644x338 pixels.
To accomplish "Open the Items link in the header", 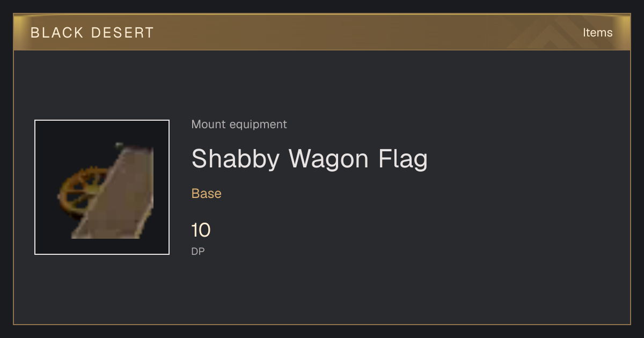I will pos(597,33).
